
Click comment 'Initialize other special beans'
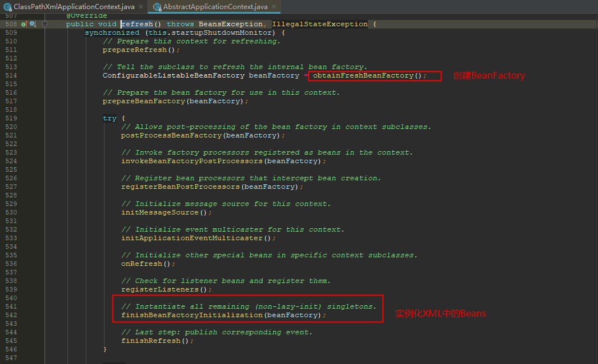269,255
